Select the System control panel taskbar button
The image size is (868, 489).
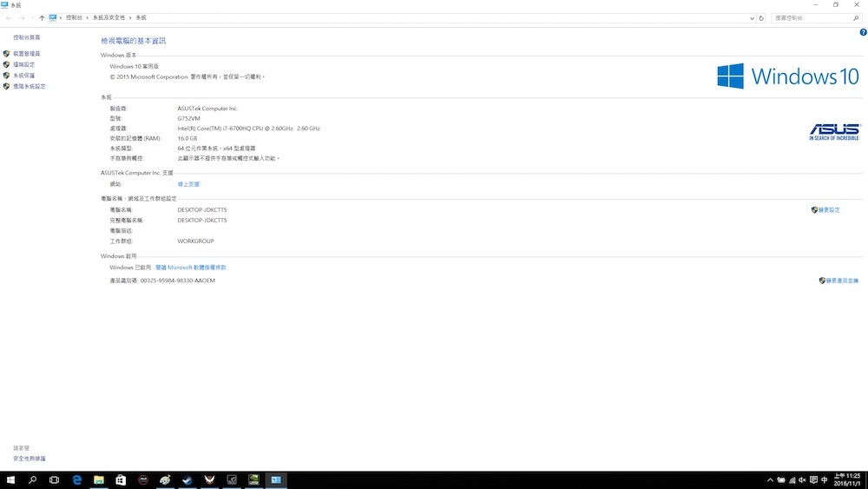(x=276, y=480)
